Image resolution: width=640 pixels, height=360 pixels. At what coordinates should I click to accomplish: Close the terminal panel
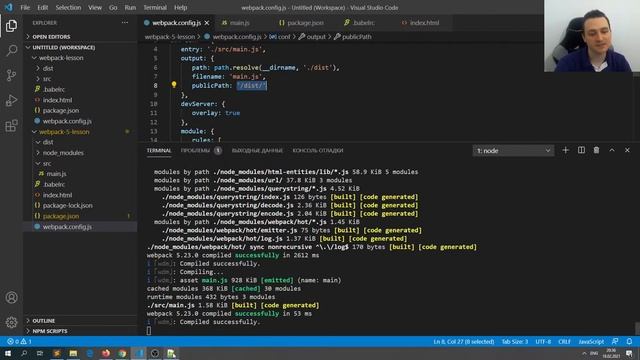pos(627,150)
